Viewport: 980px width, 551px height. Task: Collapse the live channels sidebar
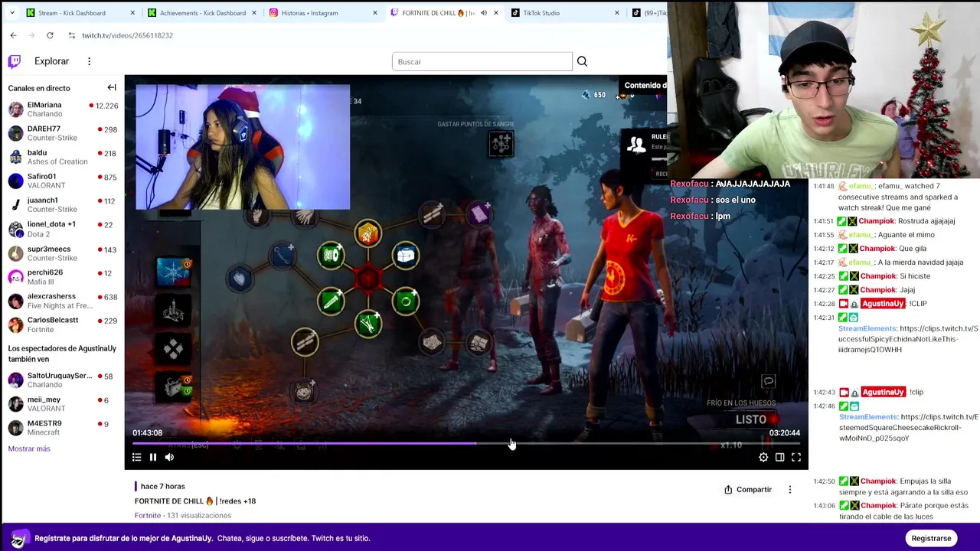[112, 87]
